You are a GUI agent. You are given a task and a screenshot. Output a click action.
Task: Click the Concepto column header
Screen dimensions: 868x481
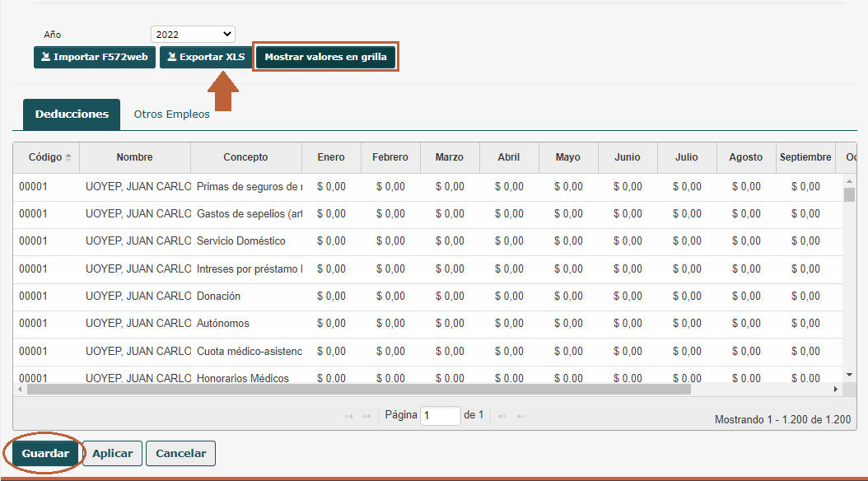[x=245, y=157]
